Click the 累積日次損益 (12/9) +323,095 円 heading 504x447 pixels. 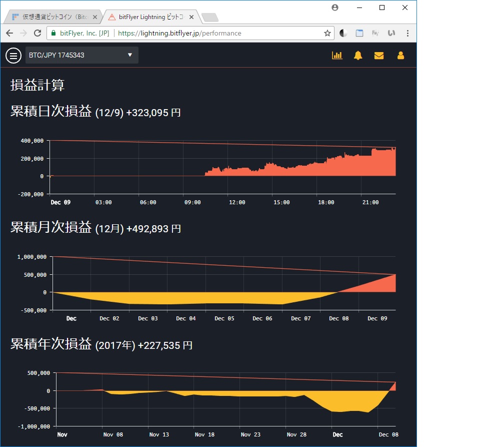(95, 111)
